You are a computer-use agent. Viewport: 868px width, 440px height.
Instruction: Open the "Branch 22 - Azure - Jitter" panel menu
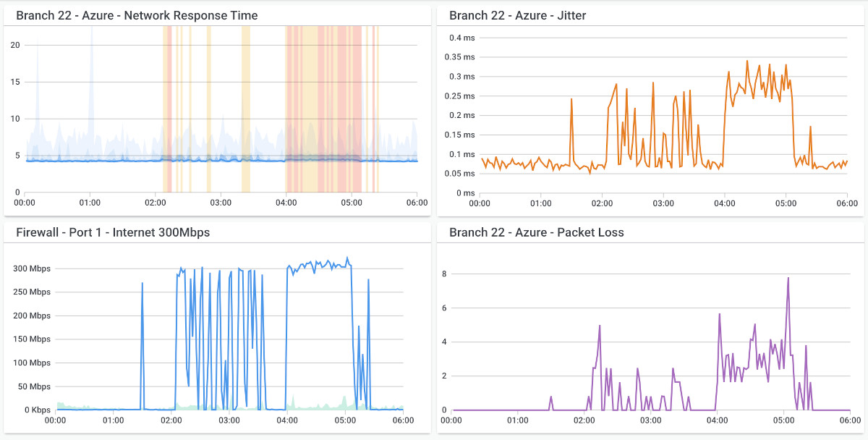[517, 15]
